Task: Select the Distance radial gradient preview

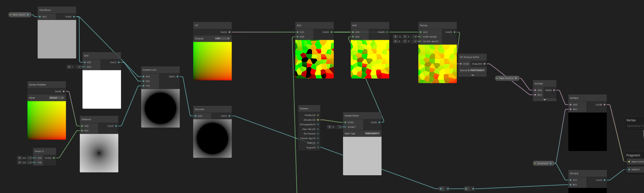Action: 99,153
